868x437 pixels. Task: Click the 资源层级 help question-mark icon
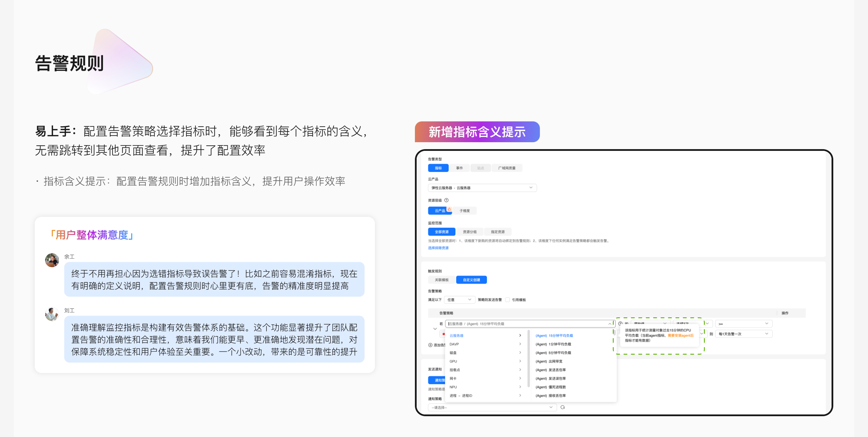point(446,200)
